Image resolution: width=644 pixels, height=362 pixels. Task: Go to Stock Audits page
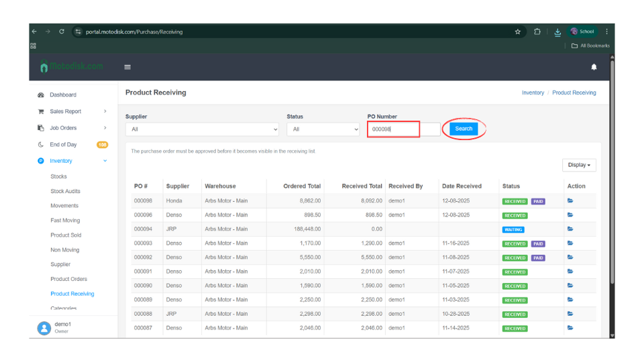click(x=65, y=191)
